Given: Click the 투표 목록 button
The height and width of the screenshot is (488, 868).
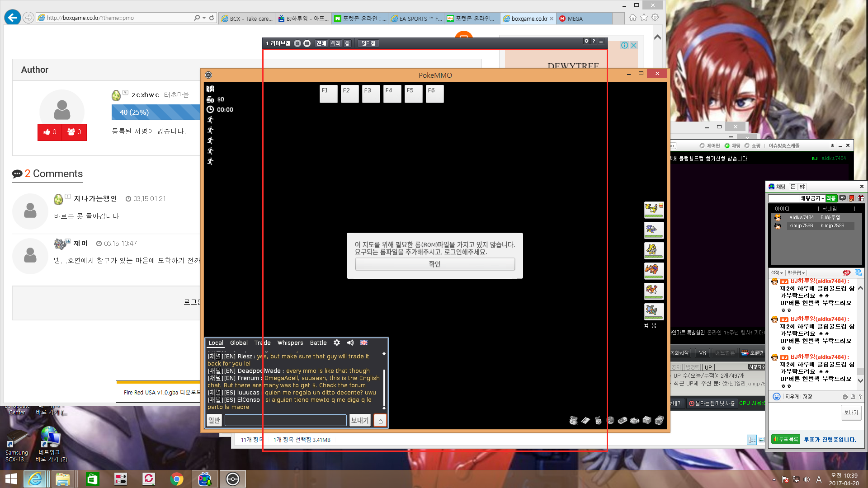Looking at the screenshot, I should [x=786, y=439].
